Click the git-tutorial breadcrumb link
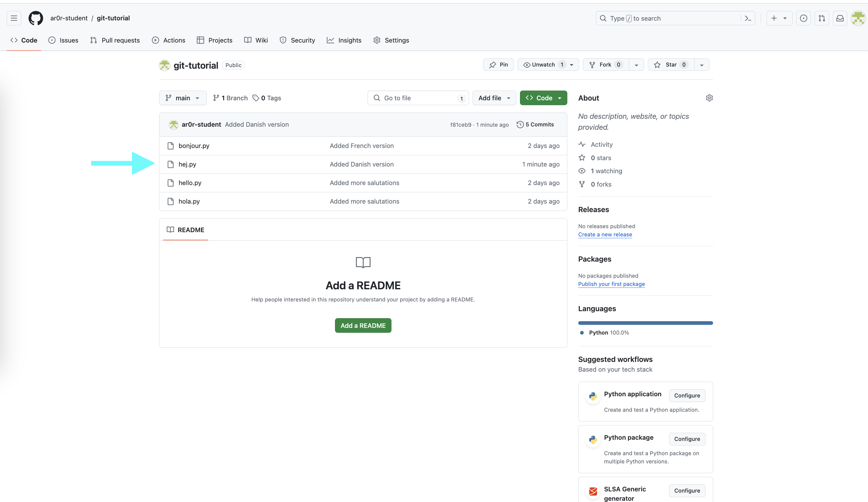The image size is (868, 502). point(113,18)
